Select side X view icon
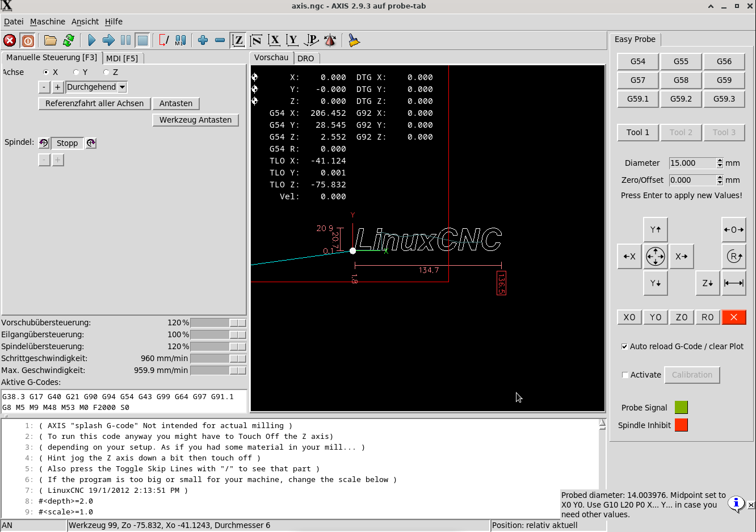The image size is (756, 532). [274, 40]
